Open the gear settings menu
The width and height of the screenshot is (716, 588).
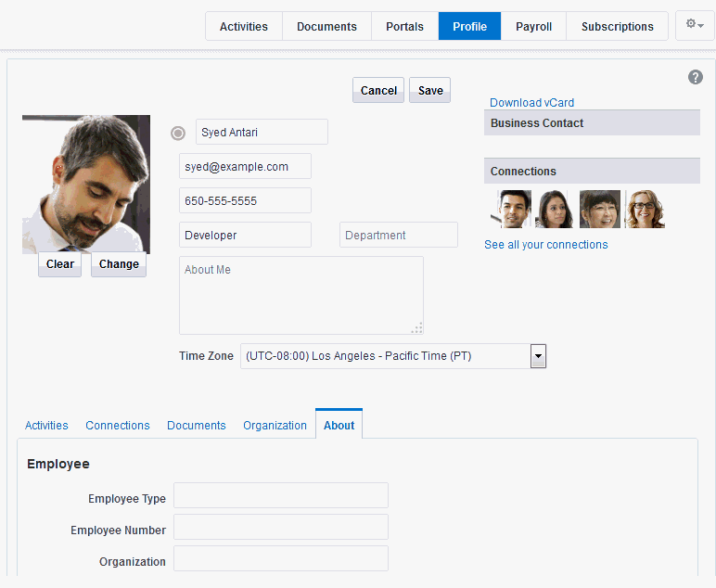(x=695, y=26)
